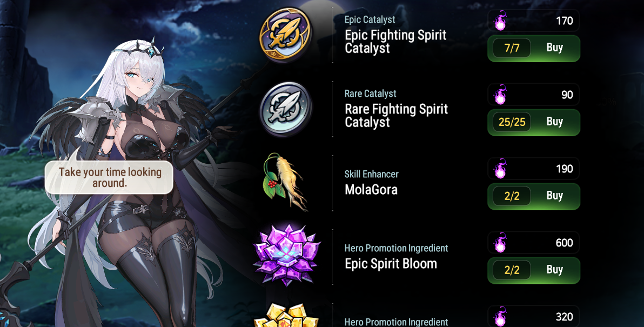Select the purple Epic Spirit Bloom icon
Screen dimensions: 644x327
(x=287, y=255)
